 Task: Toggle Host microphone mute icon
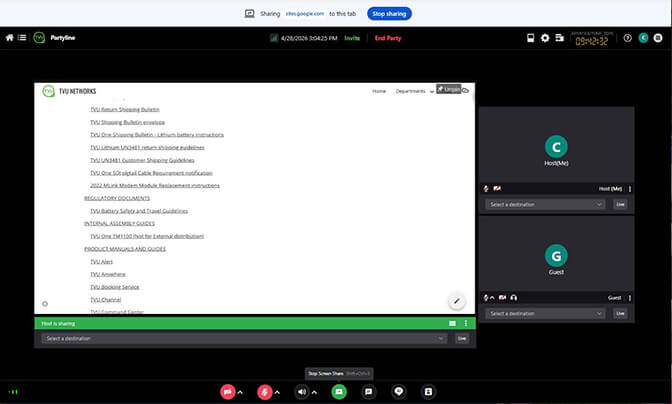pos(486,189)
